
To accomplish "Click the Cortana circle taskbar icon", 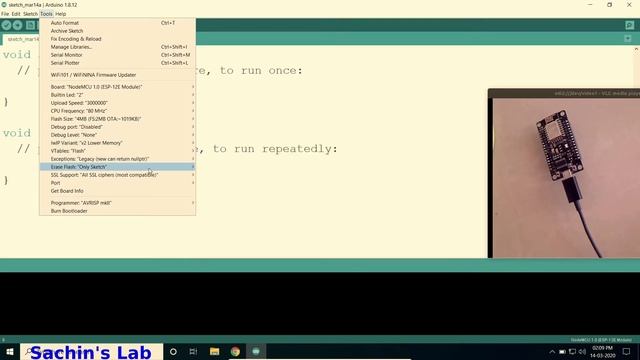I will click(173, 351).
